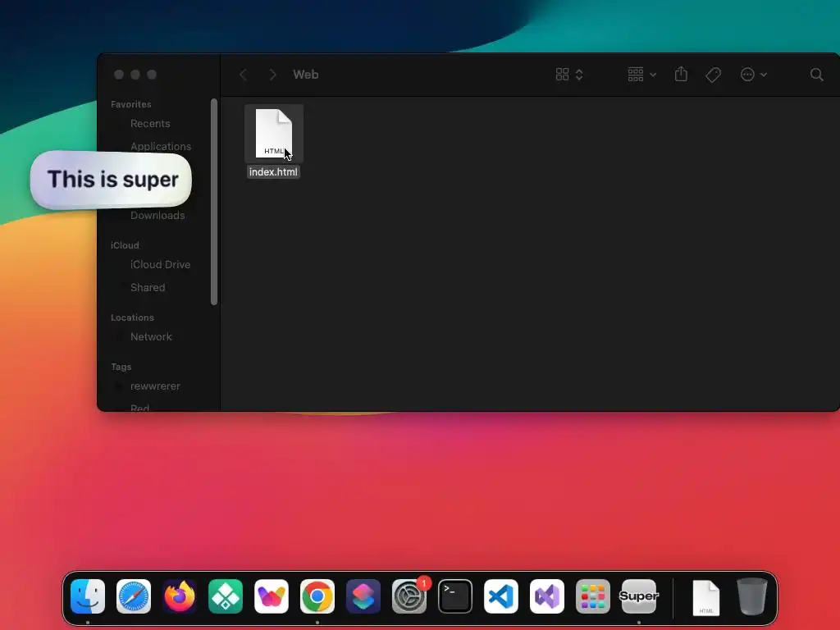Click the Favorites section header

[130, 104]
